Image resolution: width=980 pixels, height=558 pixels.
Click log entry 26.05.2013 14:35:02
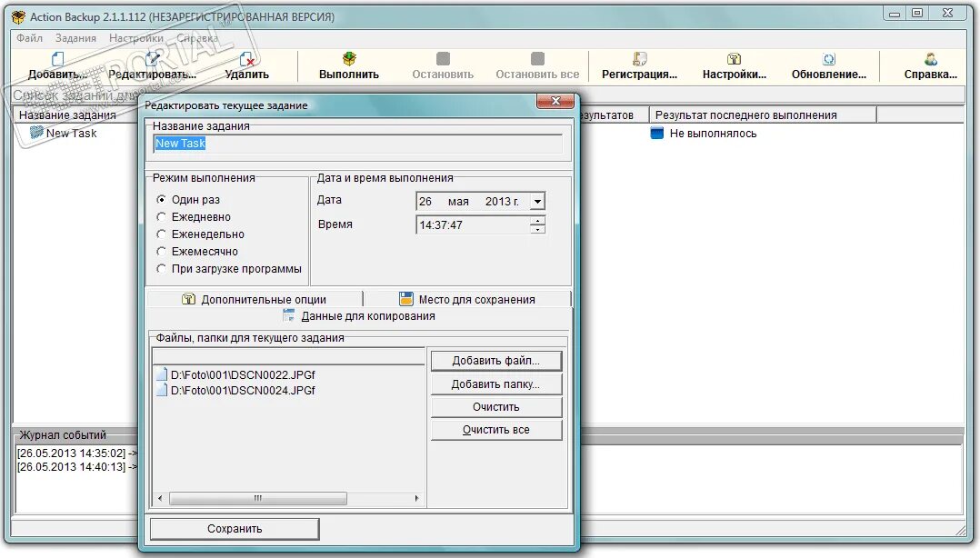(77, 453)
